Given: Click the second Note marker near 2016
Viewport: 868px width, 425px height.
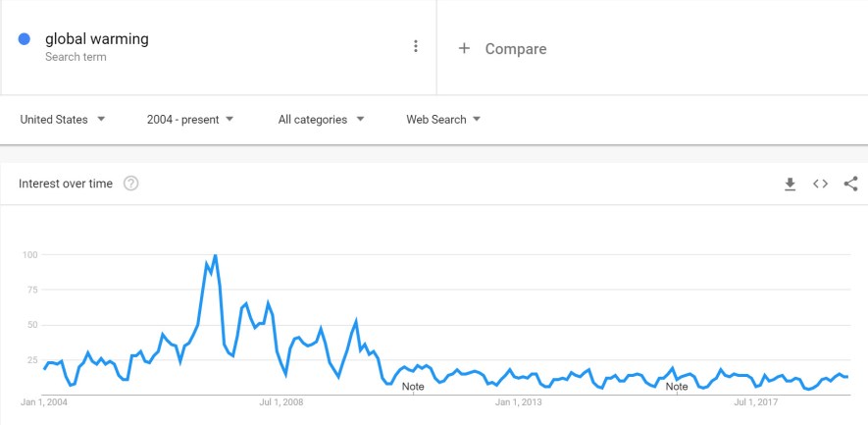Looking at the screenshot, I should 677,386.
